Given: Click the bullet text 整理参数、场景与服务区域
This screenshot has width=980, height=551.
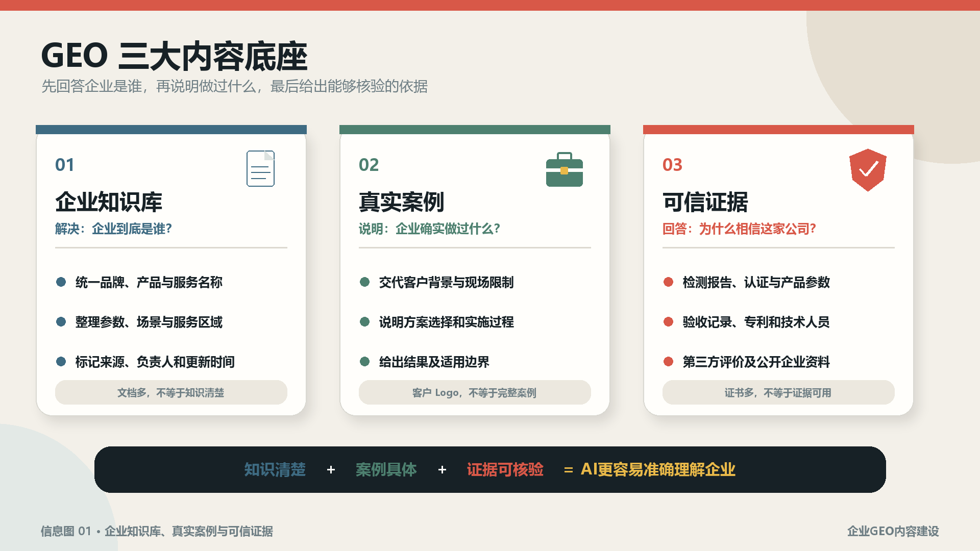Looking at the screenshot, I should coord(149,322).
